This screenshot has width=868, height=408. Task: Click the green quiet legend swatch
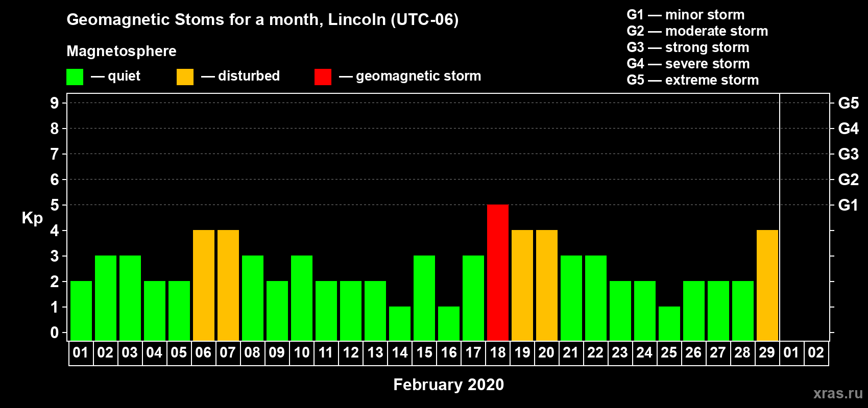[x=75, y=77]
